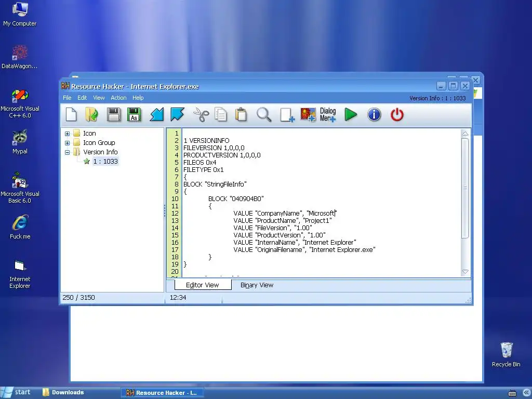Click the InternalName "Internet Explorer" line

[x=295, y=242]
